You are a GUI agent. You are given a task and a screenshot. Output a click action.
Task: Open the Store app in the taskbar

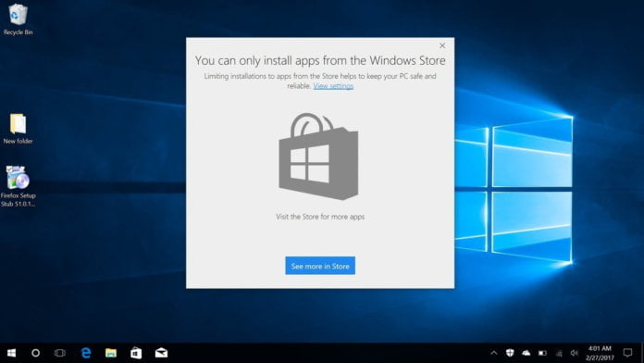[136, 353]
